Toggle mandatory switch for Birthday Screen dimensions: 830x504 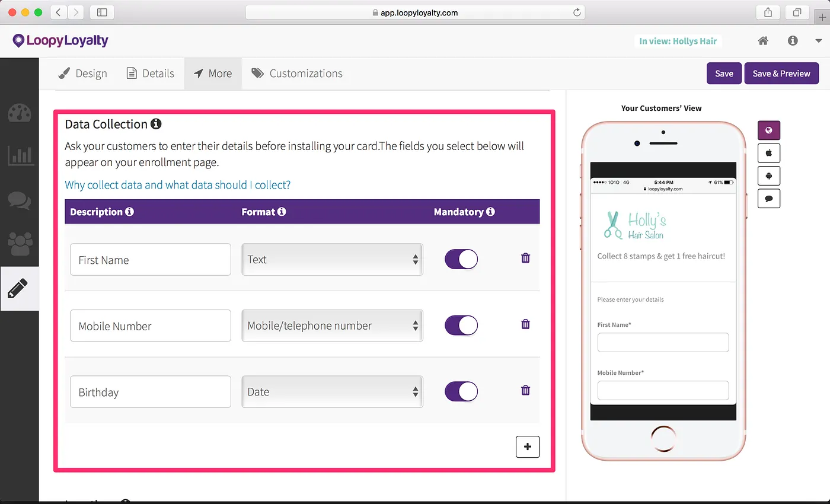[461, 391]
